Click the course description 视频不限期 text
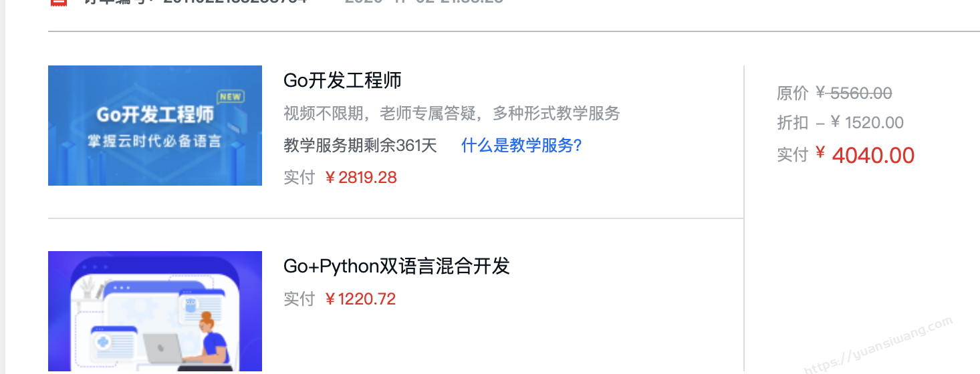This screenshot has height=374, width=980. (x=452, y=114)
